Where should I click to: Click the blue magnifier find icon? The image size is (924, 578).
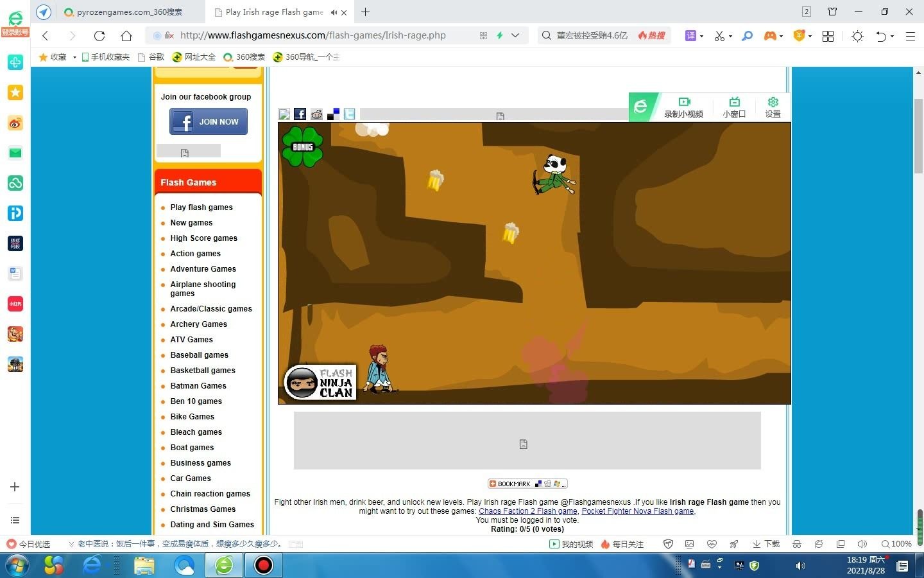pyautogui.click(x=747, y=36)
